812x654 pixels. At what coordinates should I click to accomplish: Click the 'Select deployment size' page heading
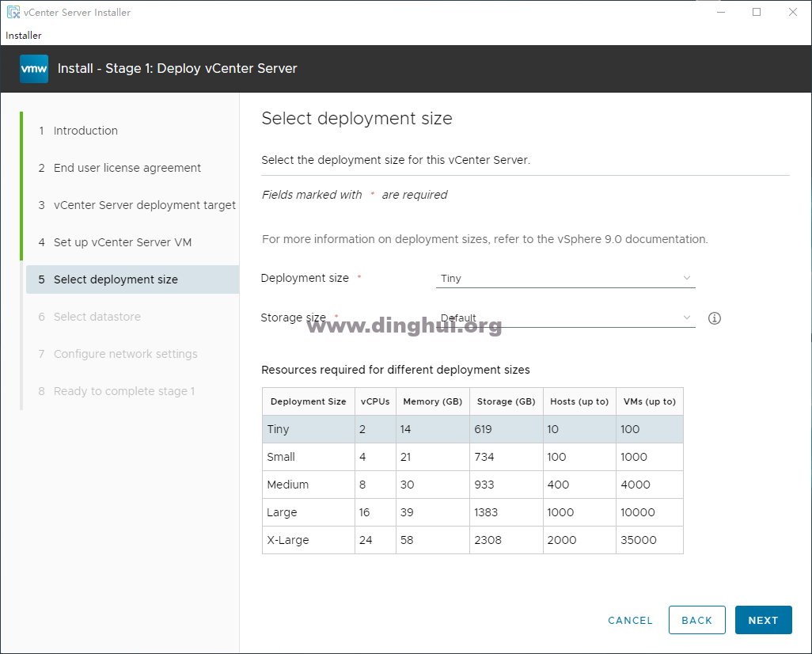357,119
